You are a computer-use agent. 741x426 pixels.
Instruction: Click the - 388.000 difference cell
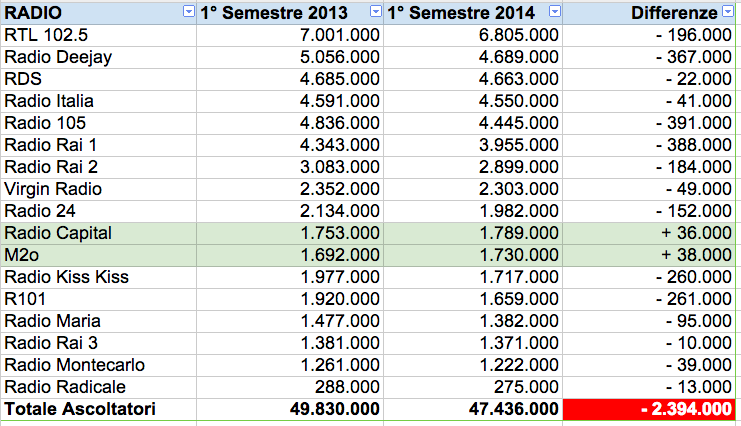point(649,146)
